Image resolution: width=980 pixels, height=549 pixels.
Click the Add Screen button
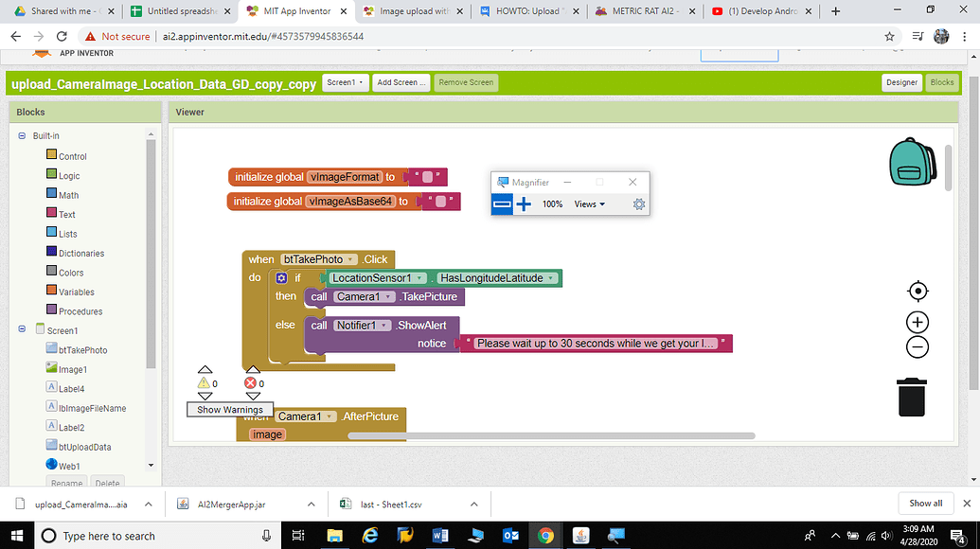click(x=400, y=82)
